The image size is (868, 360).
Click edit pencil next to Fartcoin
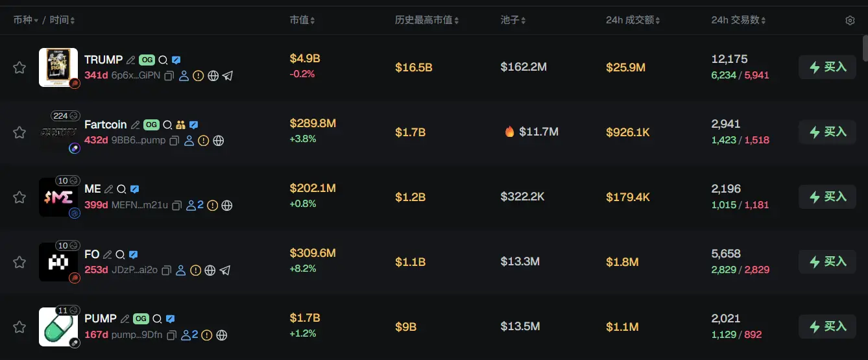pos(136,125)
